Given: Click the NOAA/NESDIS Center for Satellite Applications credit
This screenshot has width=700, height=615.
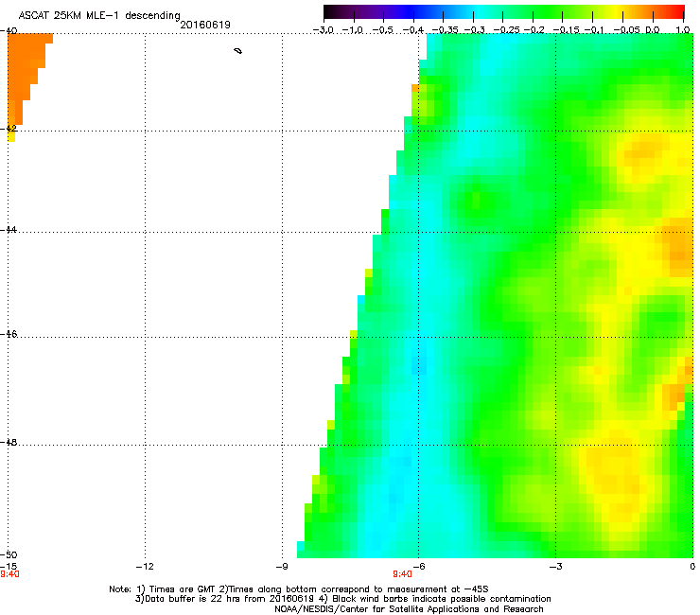Looking at the screenshot, I should click(x=409, y=609).
